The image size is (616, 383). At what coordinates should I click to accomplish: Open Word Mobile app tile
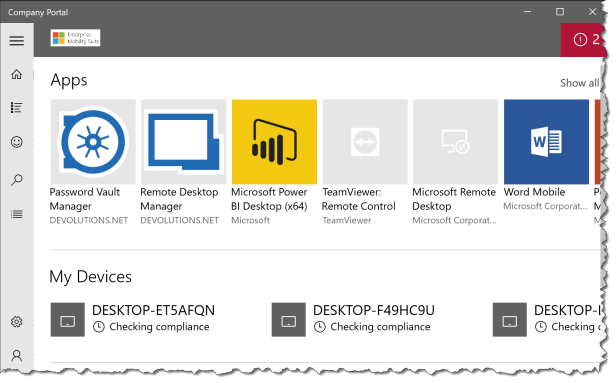pos(546,142)
